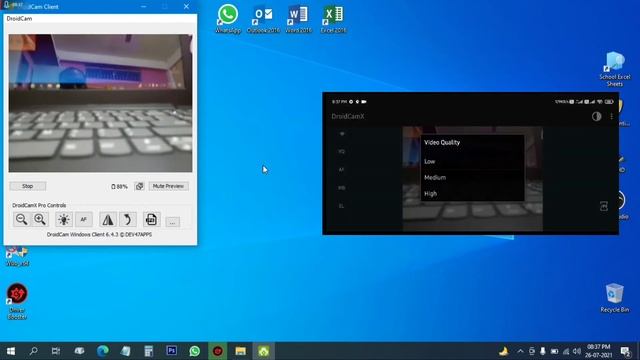Open the Excel 2016 desktop shortcut

(x=333, y=19)
